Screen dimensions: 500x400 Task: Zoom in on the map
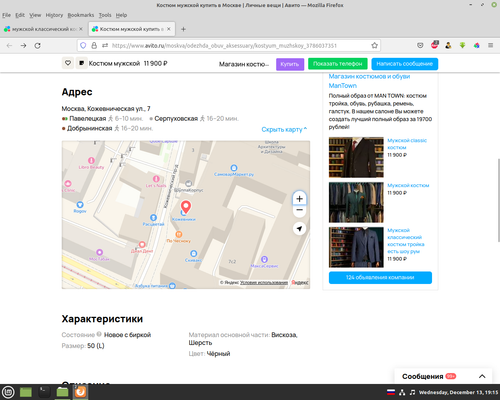299,199
